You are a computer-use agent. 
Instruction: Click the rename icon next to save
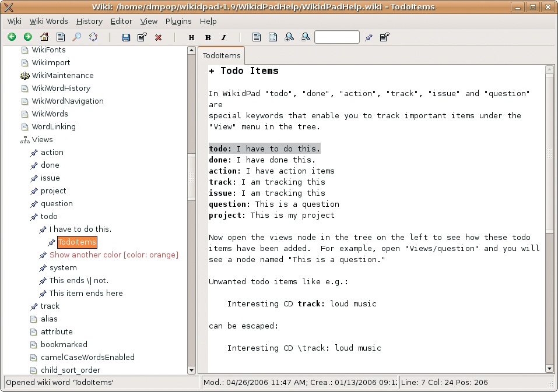pos(142,37)
